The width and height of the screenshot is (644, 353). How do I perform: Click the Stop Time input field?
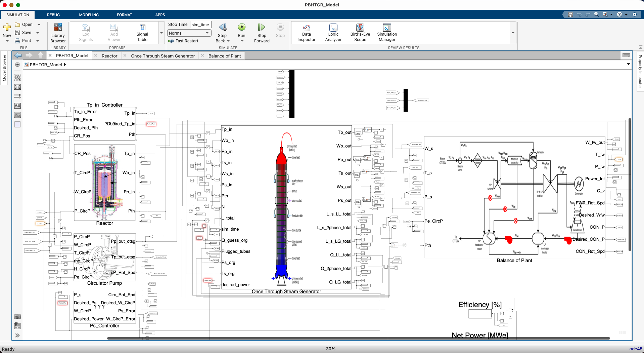click(200, 24)
